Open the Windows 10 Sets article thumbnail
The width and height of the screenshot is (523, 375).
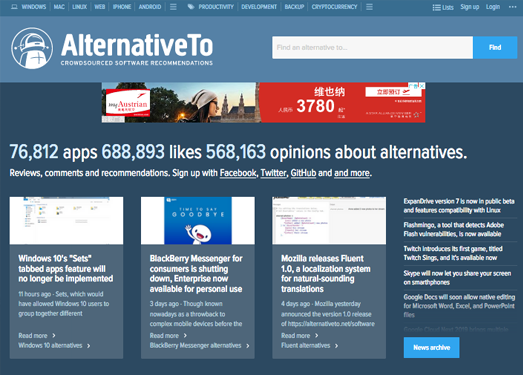(66, 221)
